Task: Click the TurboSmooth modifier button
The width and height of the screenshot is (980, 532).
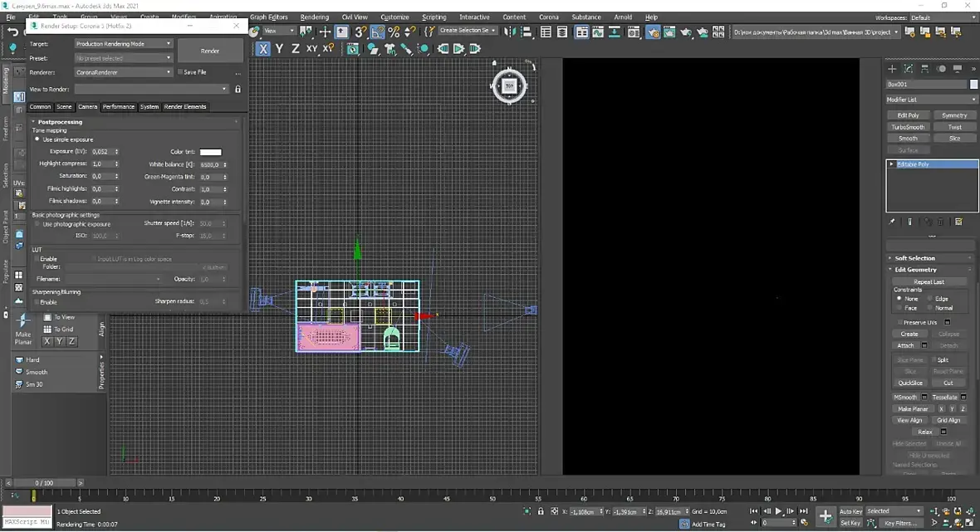Action: [x=908, y=127]
